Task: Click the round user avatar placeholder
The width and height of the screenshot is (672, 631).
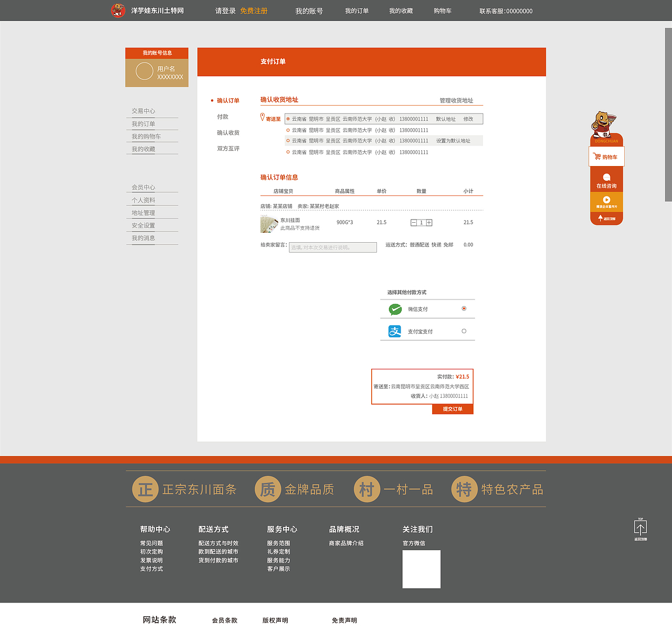Action: 144,71
